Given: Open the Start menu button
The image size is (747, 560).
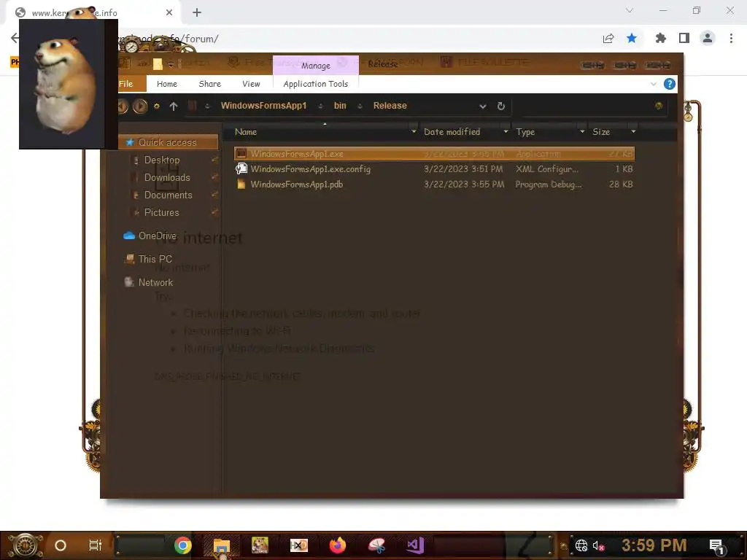Looking at the screenshot, I should (x=25, y=545).
